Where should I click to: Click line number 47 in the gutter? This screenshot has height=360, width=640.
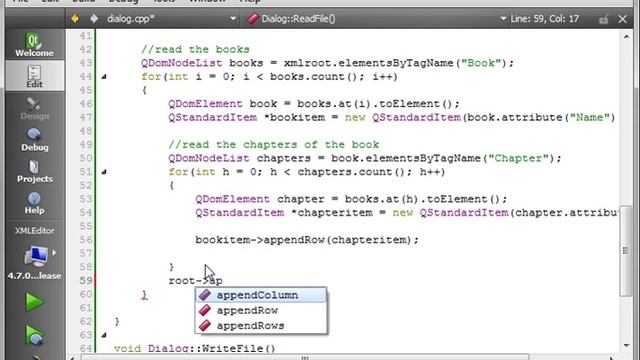click(86, 118)
